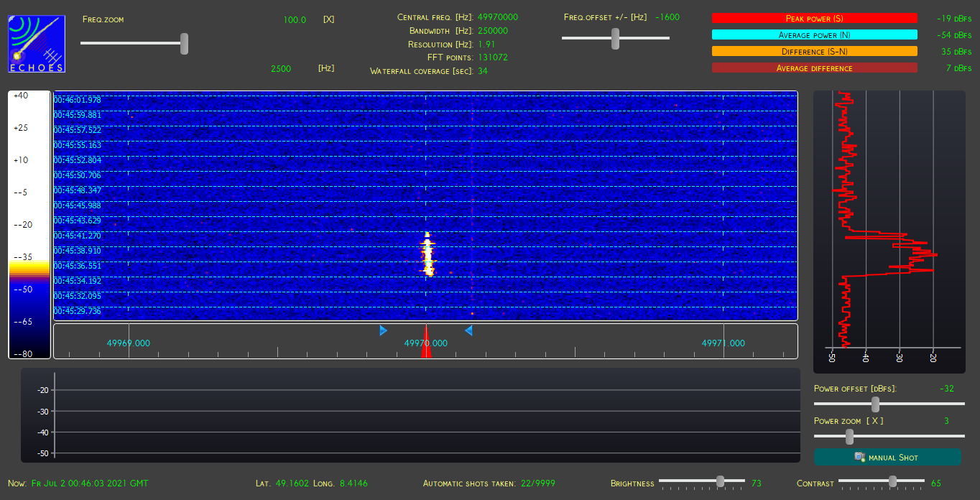Image resolution: width=980 pixels, height=500 pixels.
Task: Click the -50 label on bottom graph axis
Action: 42,453
